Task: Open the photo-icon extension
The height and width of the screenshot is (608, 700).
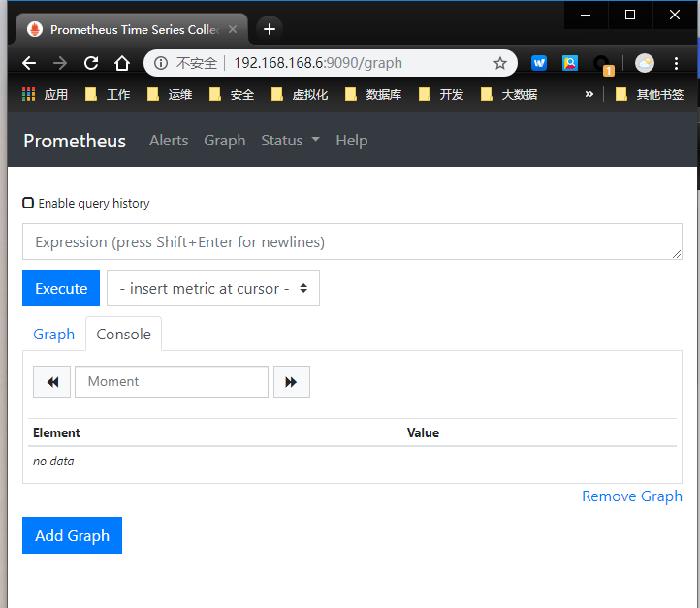Action: click(x=570, y=63)
